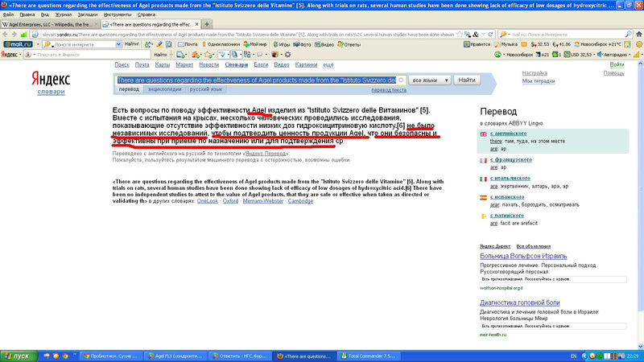
Task: Open the Файл menu
Action: 8,14
